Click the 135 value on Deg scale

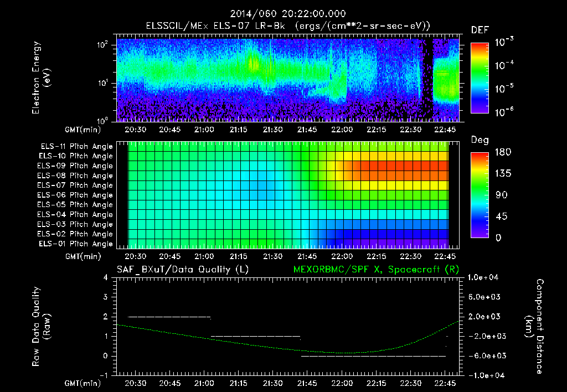point(503,173)
